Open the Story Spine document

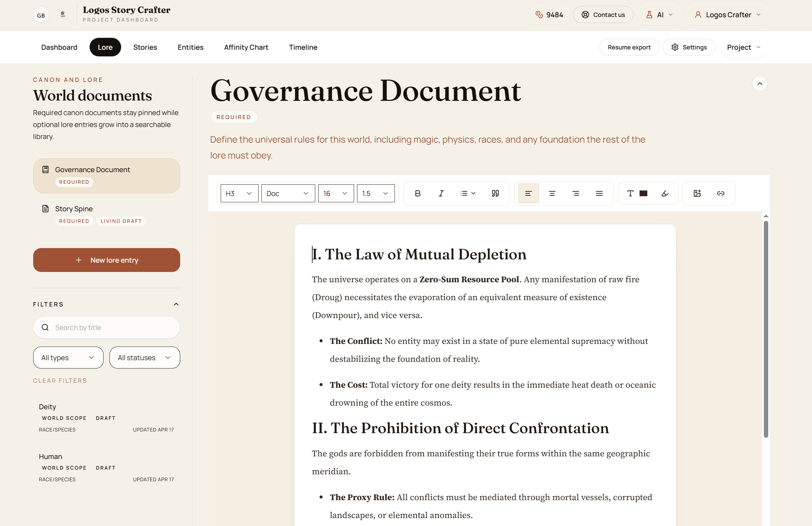(x=107, y=215)
